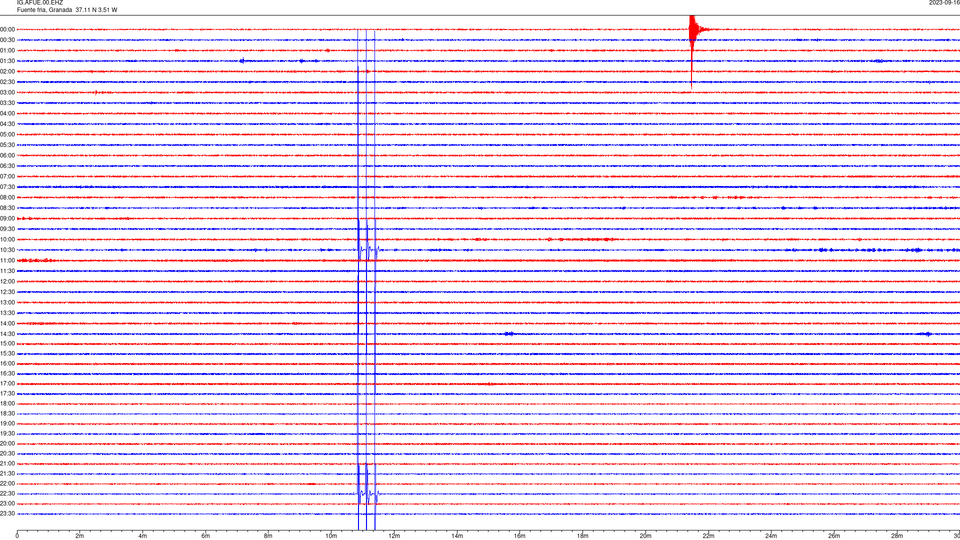Click the 'Fuente fria, Granada' location text
This screenshot has height=540, width=960.
(45, 10)
